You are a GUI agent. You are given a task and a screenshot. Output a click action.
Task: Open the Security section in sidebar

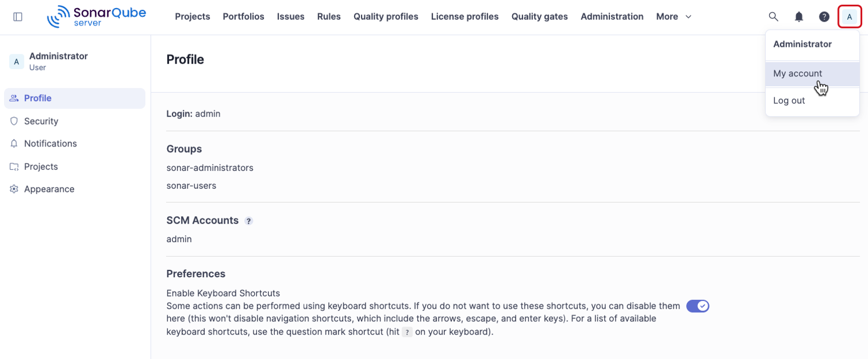[x=41, y=120]
